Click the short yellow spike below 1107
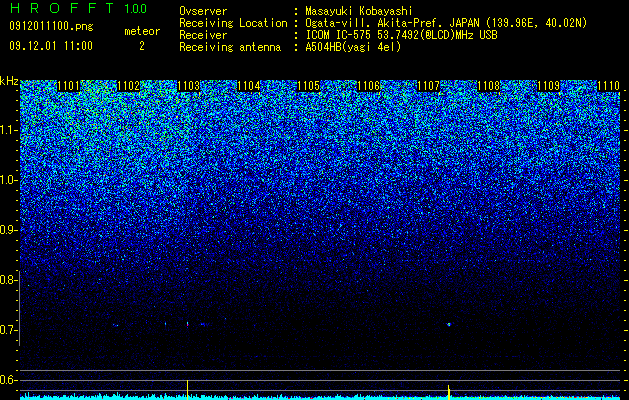This screenshot has width=629, height=400. (x=448, y=391)
